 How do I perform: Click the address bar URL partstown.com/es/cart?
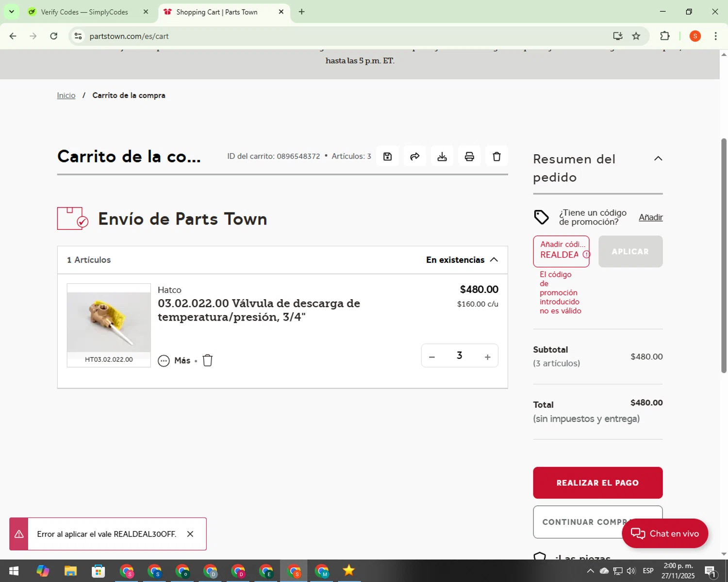point(129,36)
